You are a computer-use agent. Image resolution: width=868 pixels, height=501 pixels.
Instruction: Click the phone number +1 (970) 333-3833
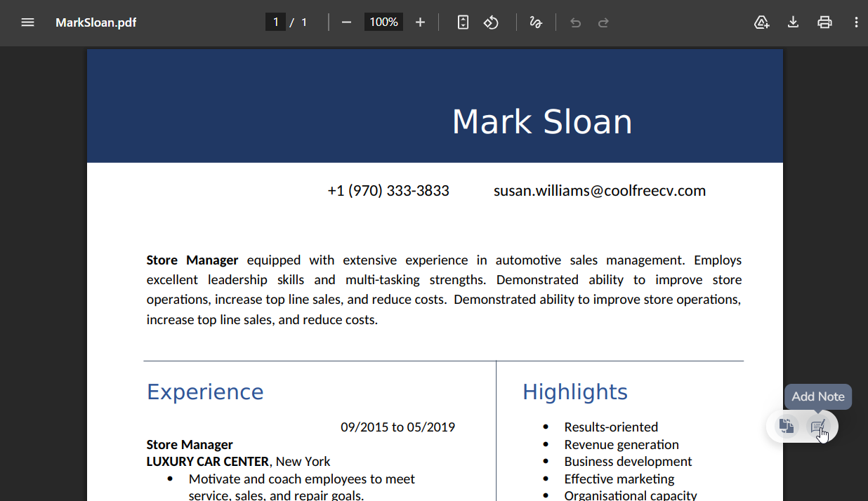coord(388,191)
